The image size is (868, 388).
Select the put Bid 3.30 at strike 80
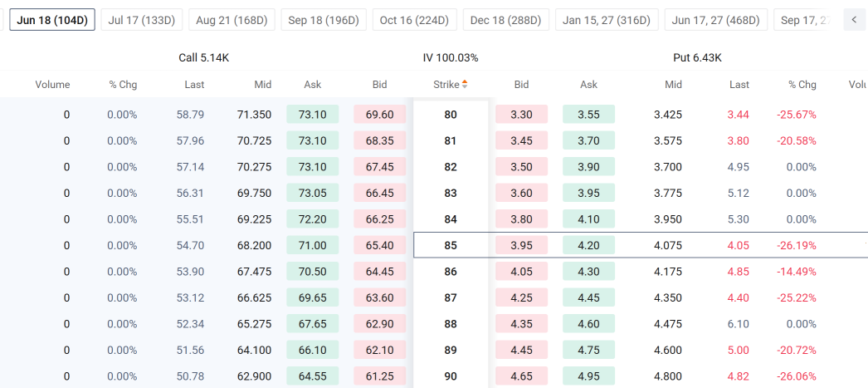click(521, 115)
